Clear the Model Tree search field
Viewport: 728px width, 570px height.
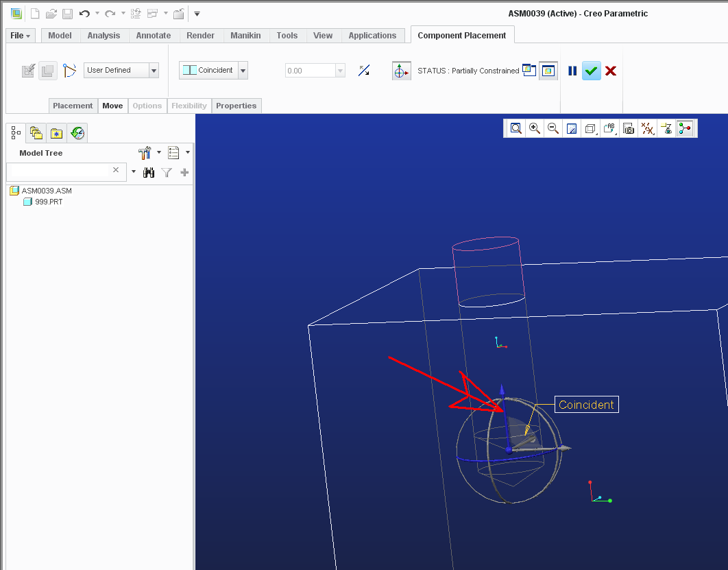116,170
